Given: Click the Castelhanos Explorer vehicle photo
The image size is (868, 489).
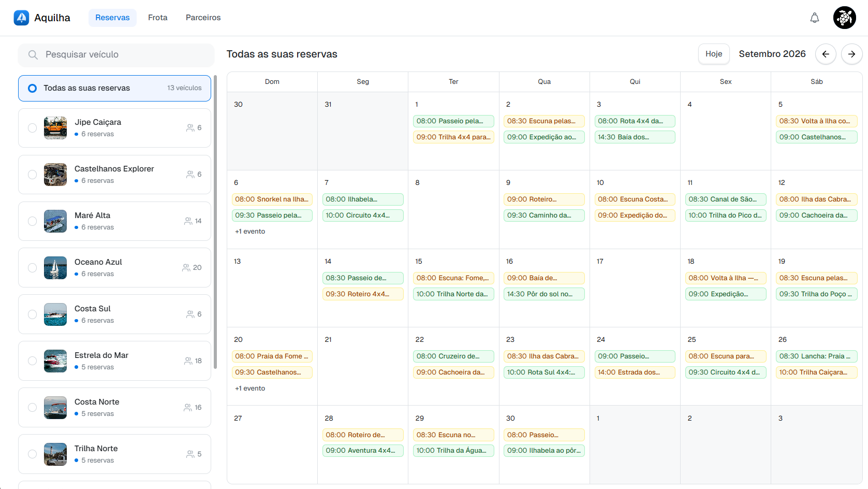Looking at the screenshot, I should tap(55, 175).
